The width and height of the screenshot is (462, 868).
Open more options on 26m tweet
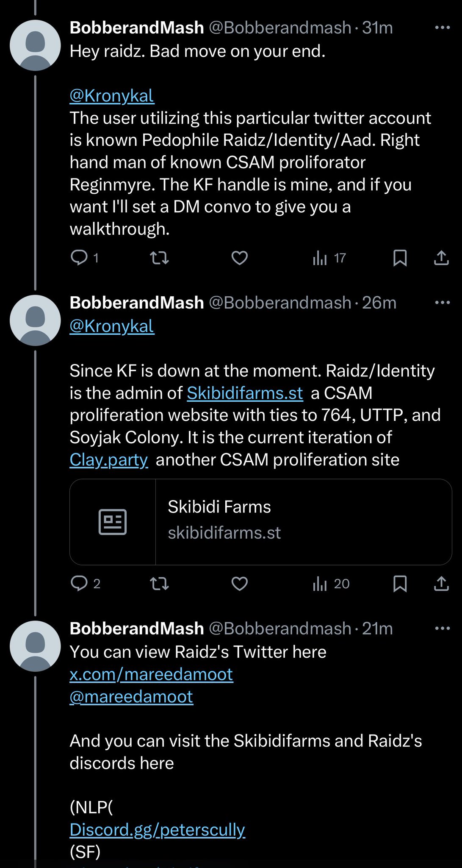pos(442,303)
